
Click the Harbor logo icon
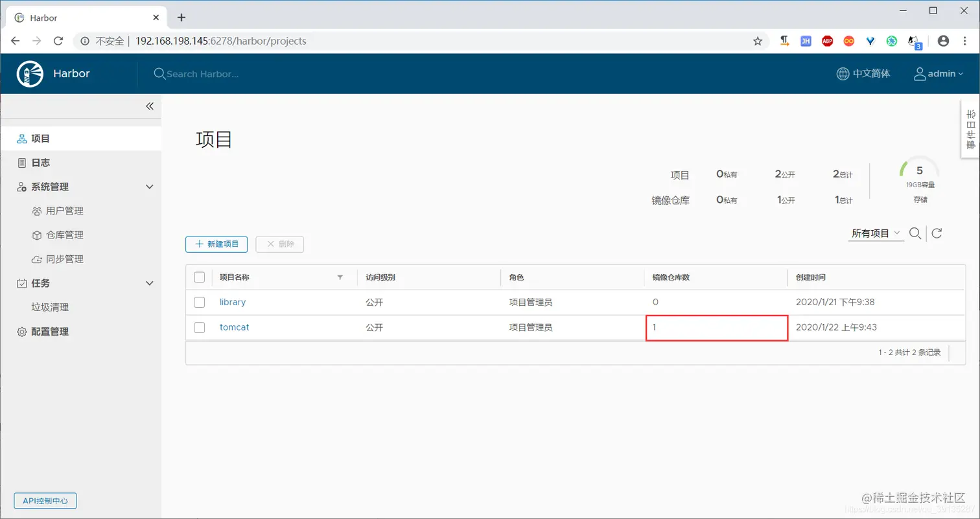(x=30, y=74)
